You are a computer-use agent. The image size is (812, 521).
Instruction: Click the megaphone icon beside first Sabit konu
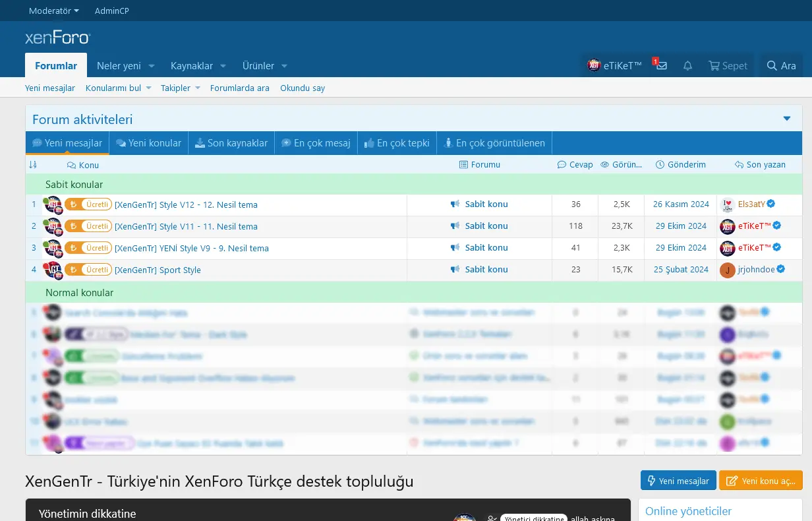tap(455, 204)
